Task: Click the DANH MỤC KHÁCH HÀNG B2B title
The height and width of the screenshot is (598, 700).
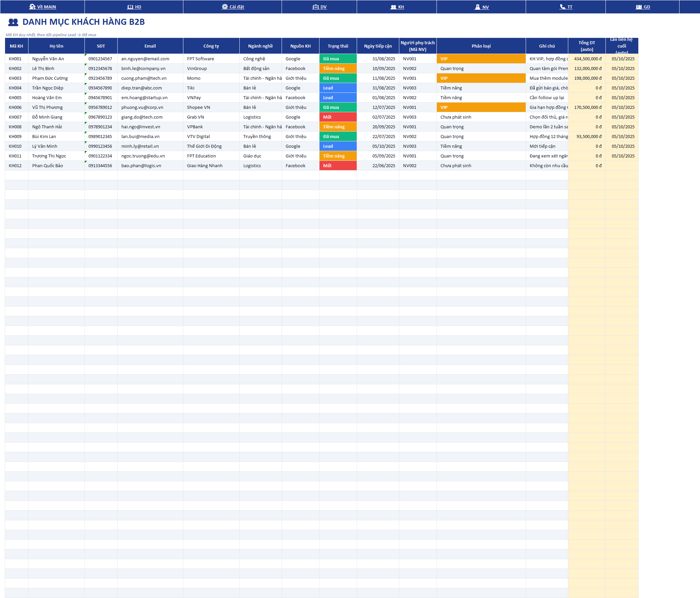Action: (83, 22)
